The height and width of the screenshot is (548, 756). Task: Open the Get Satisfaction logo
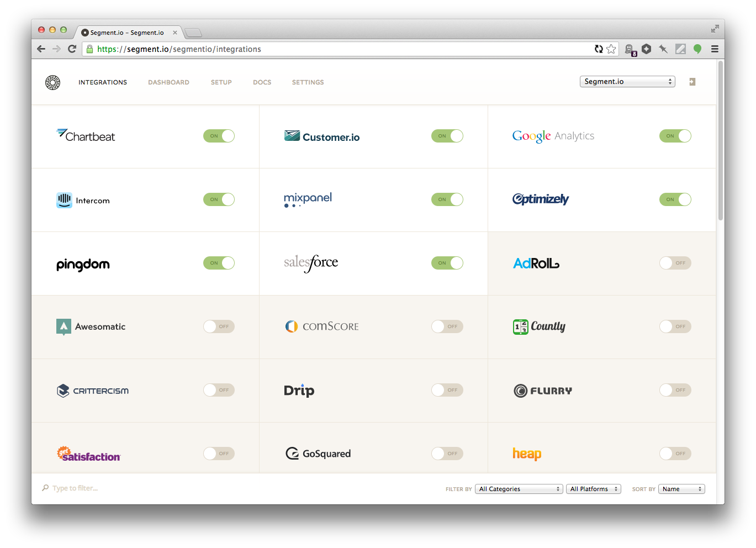88,454
